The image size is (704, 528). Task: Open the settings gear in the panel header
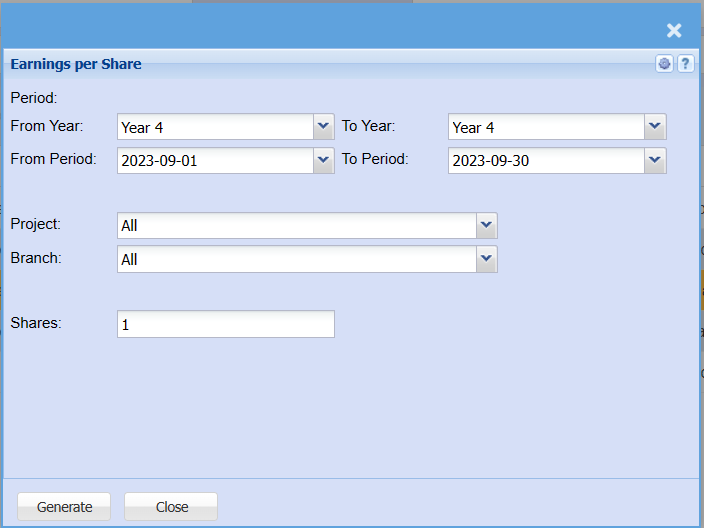coord(664,64)
